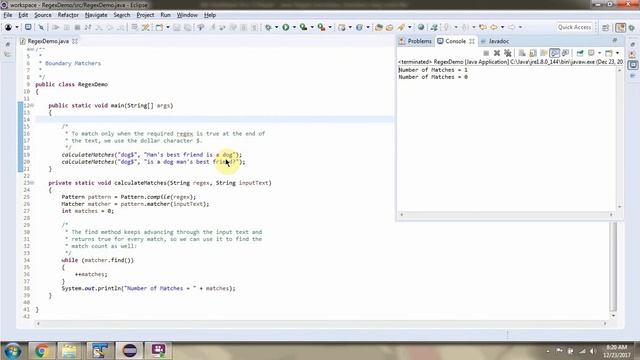Viewport: 640px width, 360px height.
Task: Click the Windows Start button
Action: point(13,351)
